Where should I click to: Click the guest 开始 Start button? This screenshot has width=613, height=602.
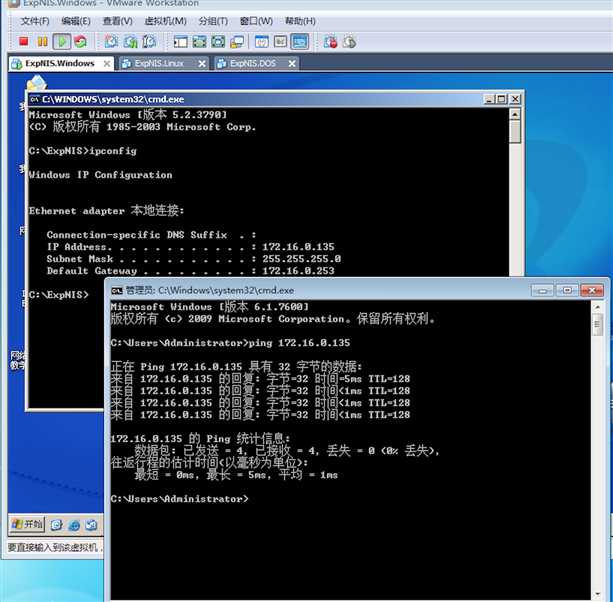pyautogui.click(x=27, y=524)
